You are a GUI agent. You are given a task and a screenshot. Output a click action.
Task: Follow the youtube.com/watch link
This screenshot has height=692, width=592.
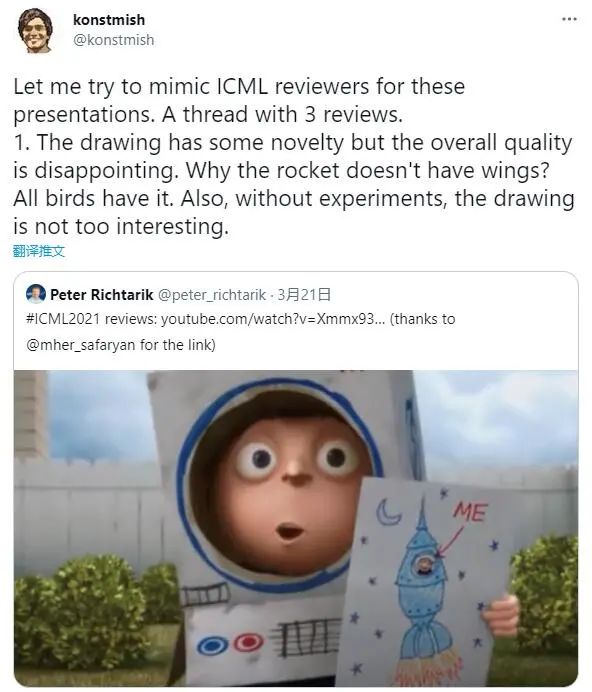273,319
